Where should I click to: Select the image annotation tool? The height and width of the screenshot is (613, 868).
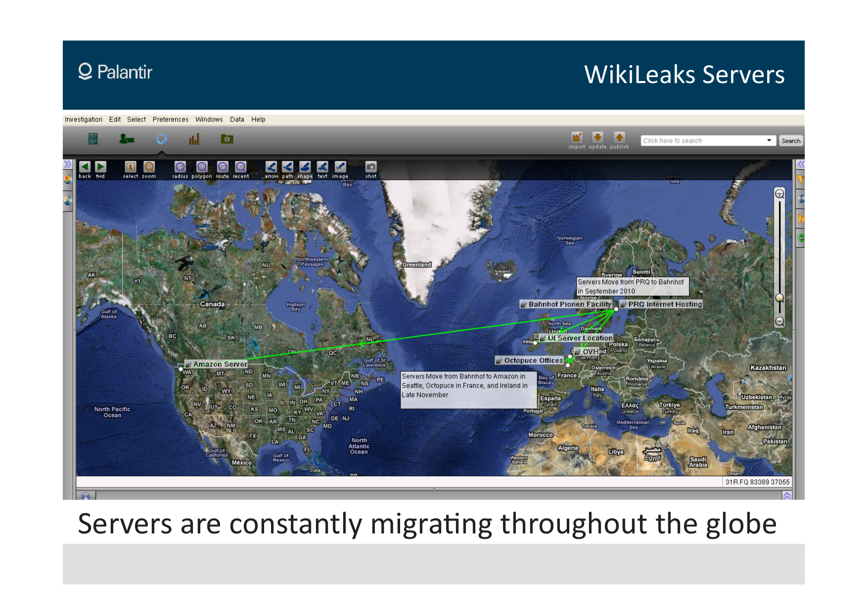340,167
